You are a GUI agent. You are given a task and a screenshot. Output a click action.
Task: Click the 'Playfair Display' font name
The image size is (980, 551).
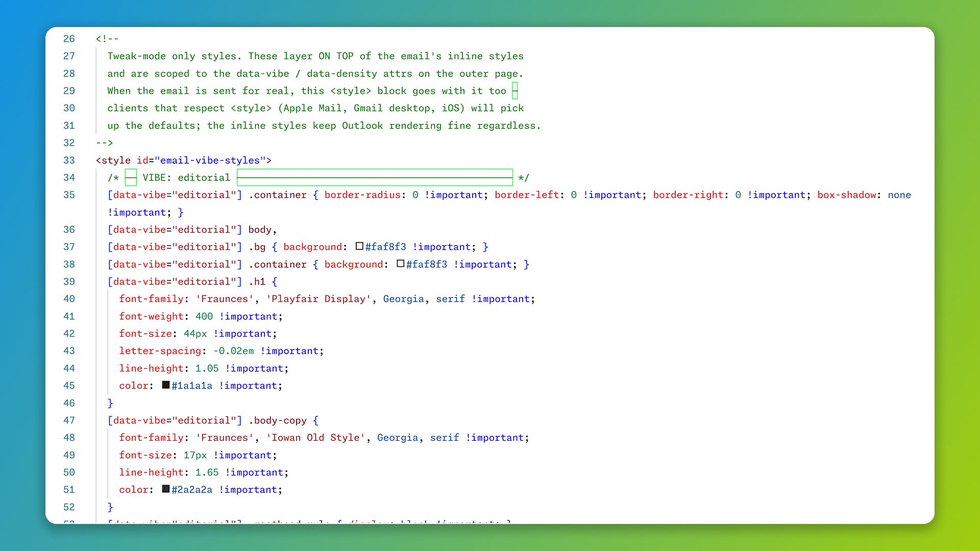318,299
